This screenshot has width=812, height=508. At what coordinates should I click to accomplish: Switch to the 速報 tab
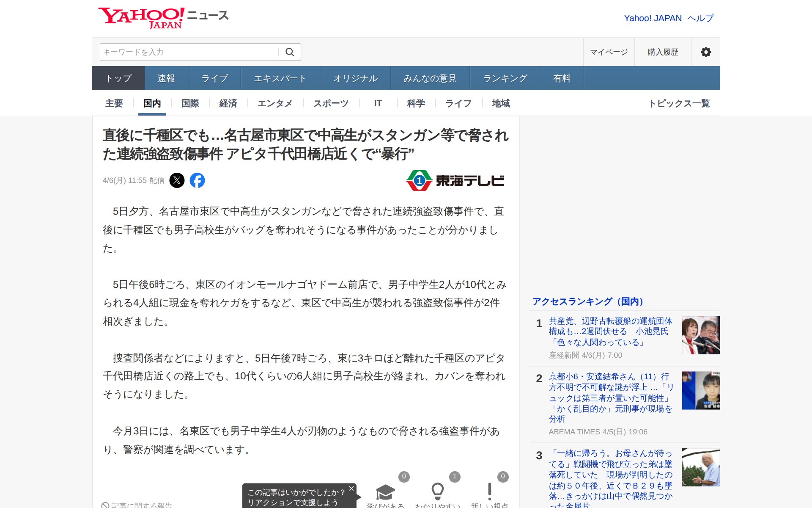166,78
